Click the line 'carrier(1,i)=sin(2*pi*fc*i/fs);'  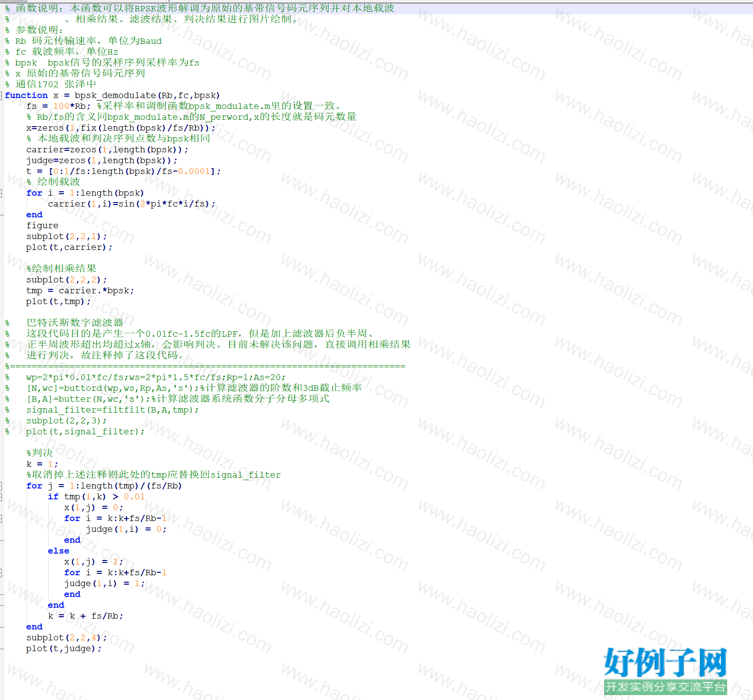click(132, 204)
